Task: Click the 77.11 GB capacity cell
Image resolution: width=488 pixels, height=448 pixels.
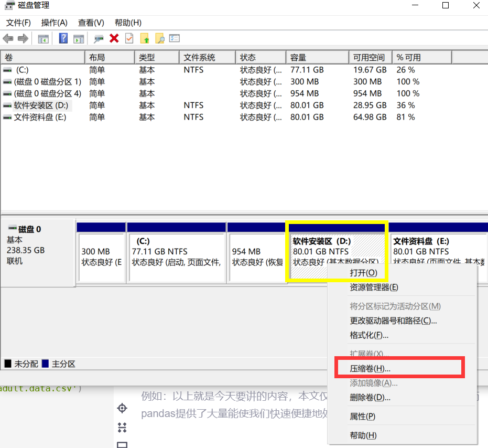Action: [x=307, y=70]
